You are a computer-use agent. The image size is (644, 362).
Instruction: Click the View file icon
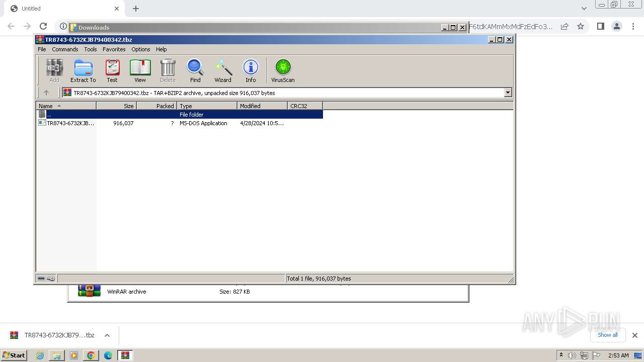point(140,70)
